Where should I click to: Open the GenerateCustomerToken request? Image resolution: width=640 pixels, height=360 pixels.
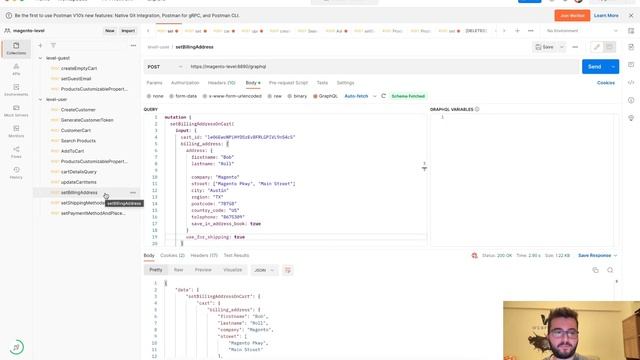point(87,120)
